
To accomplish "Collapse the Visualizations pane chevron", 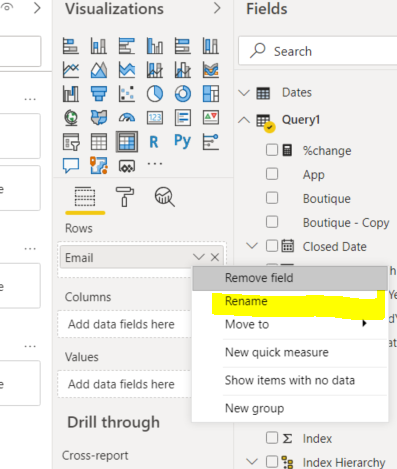I will (x=217, y=8).
